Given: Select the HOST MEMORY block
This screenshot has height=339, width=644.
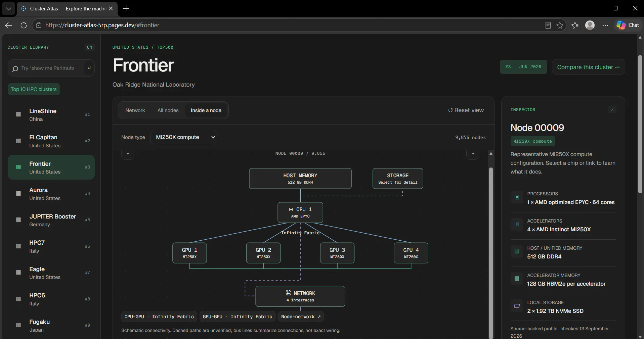Looking at the screenshot, I should pyautogui.click(x=300, y=179).
